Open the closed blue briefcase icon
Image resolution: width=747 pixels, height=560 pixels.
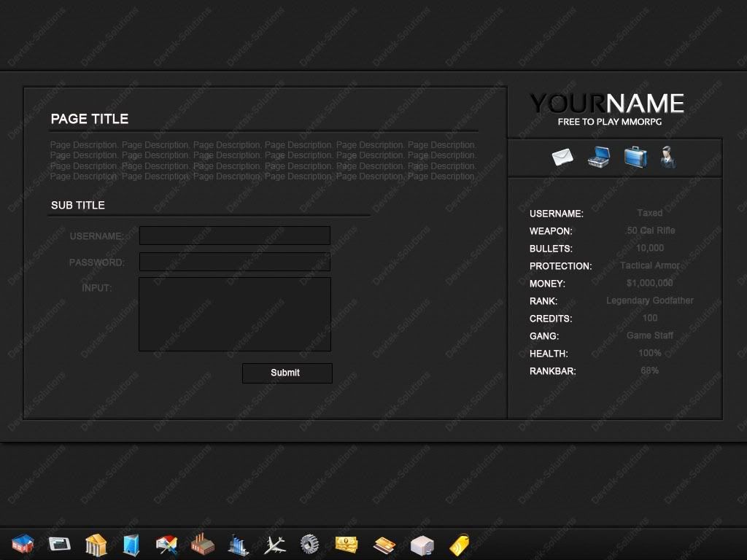tap(635, 157)
